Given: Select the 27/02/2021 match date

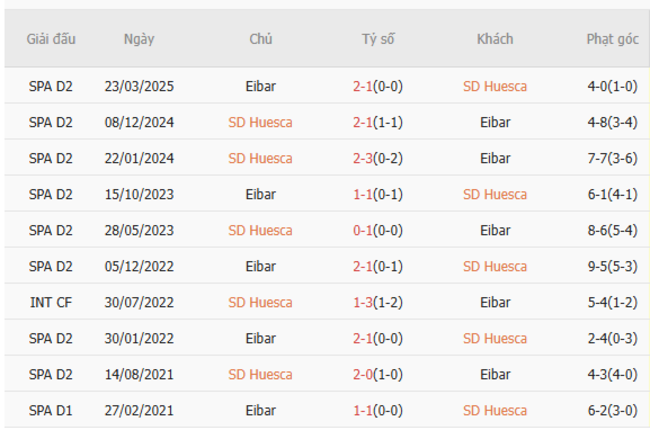Looking at the screenshot, I should coord(139,410).
